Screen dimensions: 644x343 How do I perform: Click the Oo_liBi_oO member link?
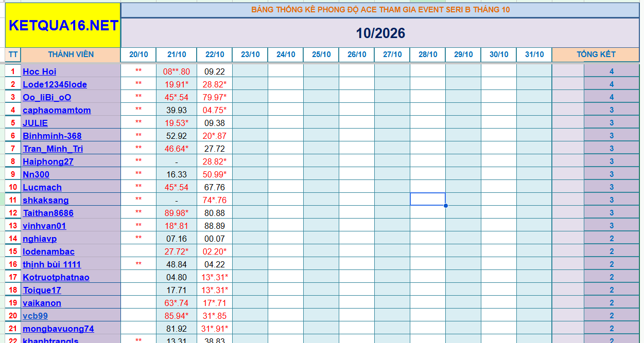[47, 97]
